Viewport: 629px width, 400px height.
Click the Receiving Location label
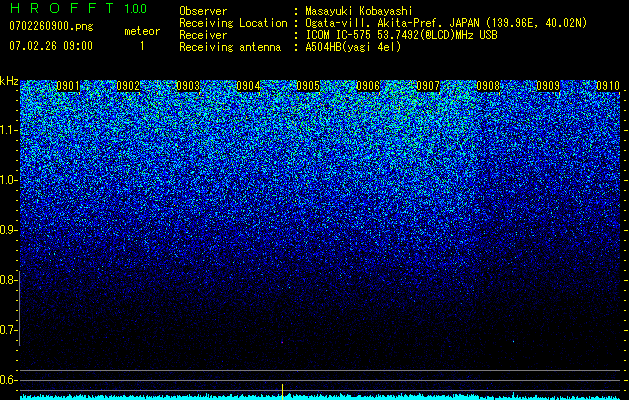click(x=233, y=23)
